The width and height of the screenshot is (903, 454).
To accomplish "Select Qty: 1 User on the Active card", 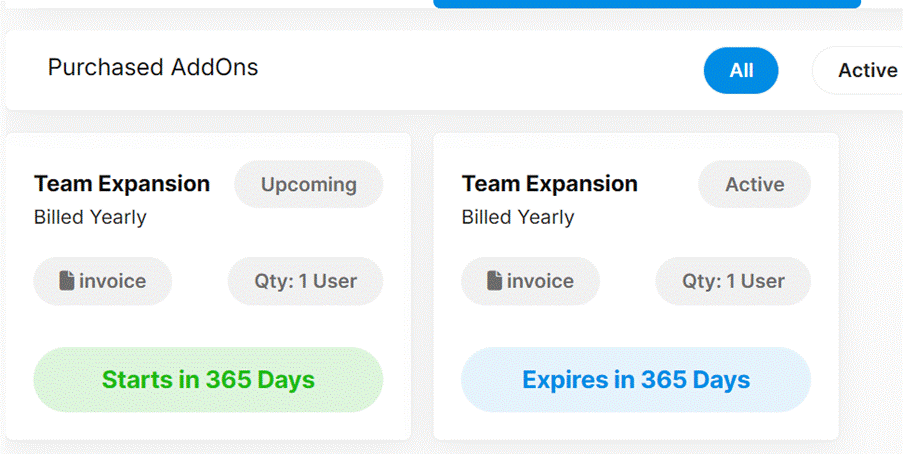I will click(733, 281).
